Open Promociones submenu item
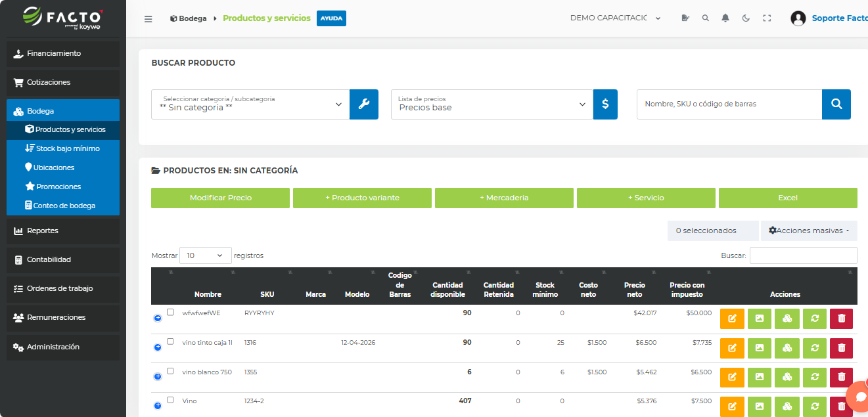Image resolution: width=868 pixels, height=417 pixels. click(63, 187)
